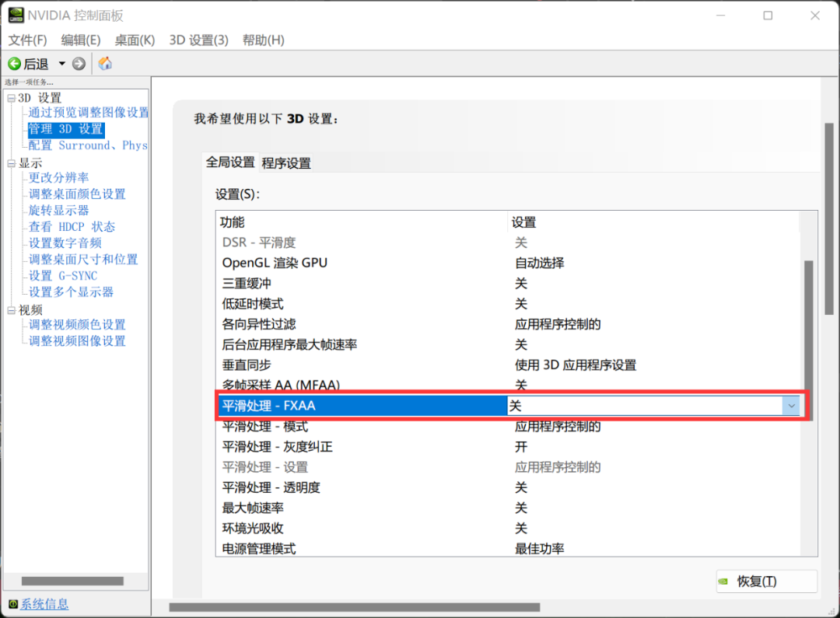840x618 pixels.
Task: Select the 平滑处理 - 模式 row
Action: click(x=509, y=426)
